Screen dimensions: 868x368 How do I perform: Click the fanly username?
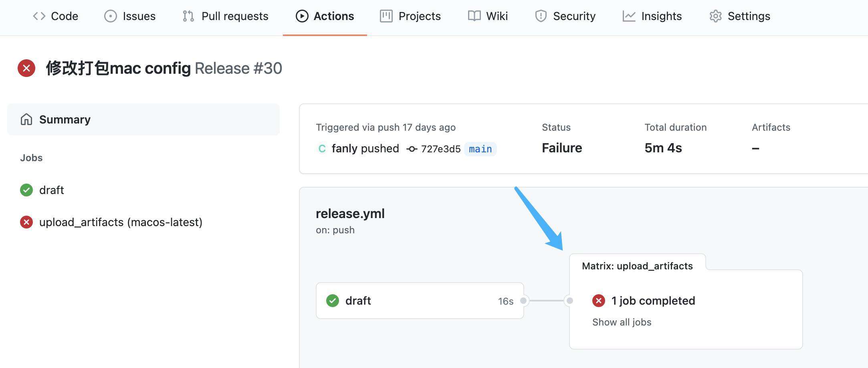[x=344, y=148]
